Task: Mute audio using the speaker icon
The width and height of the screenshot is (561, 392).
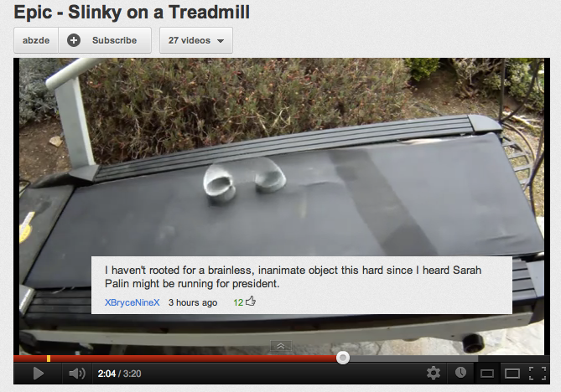Action: click(x=77, y=374)
